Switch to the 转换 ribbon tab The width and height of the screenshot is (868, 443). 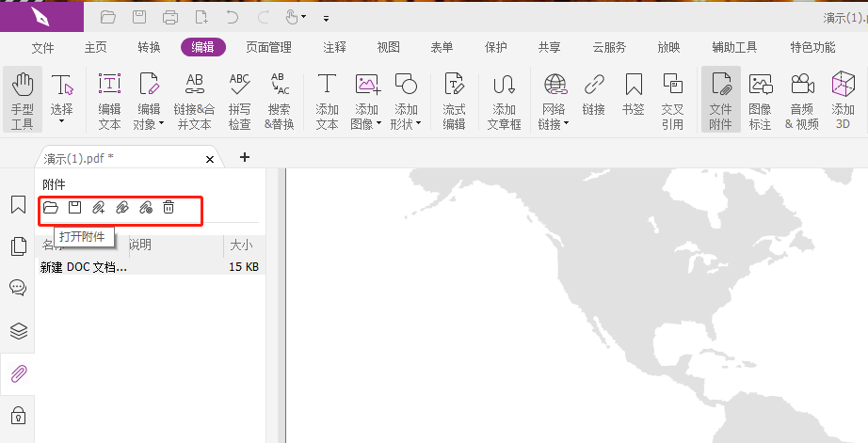tap(149, 48)
